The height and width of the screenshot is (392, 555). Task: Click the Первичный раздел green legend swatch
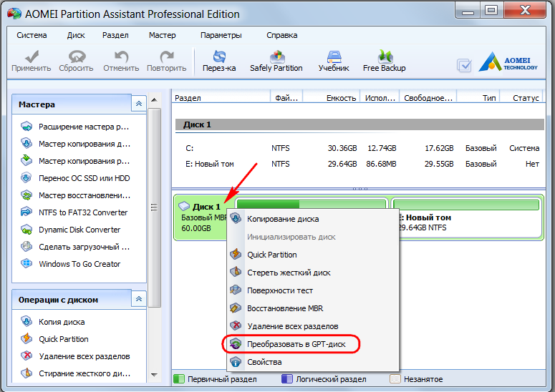pos(179,379)
